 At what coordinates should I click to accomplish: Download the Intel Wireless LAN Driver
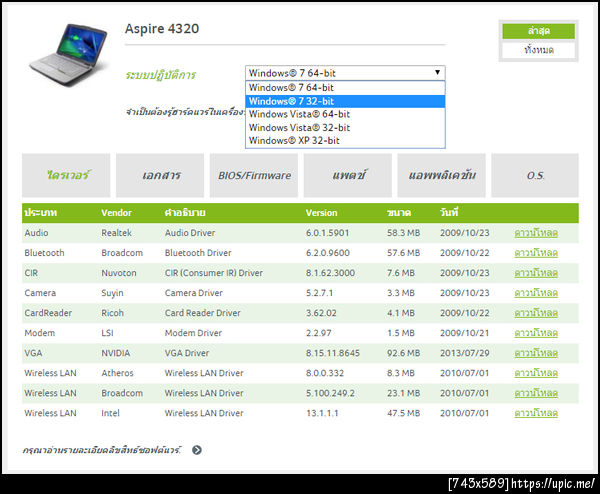click(536, 413)
